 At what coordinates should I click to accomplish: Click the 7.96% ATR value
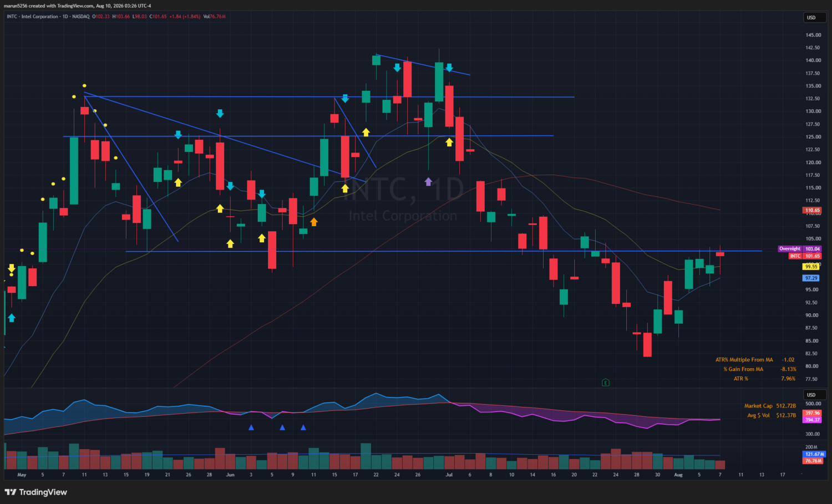coord(788,379)
